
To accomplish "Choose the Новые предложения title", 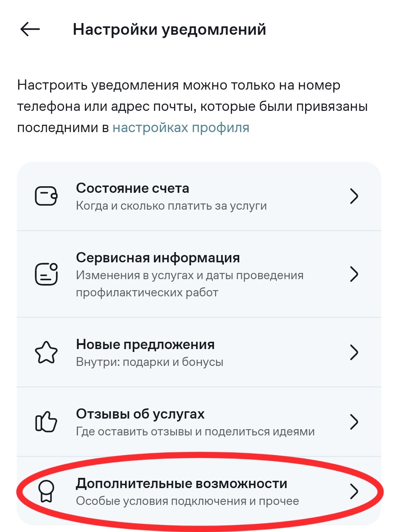I will click(x=145, y=344).
